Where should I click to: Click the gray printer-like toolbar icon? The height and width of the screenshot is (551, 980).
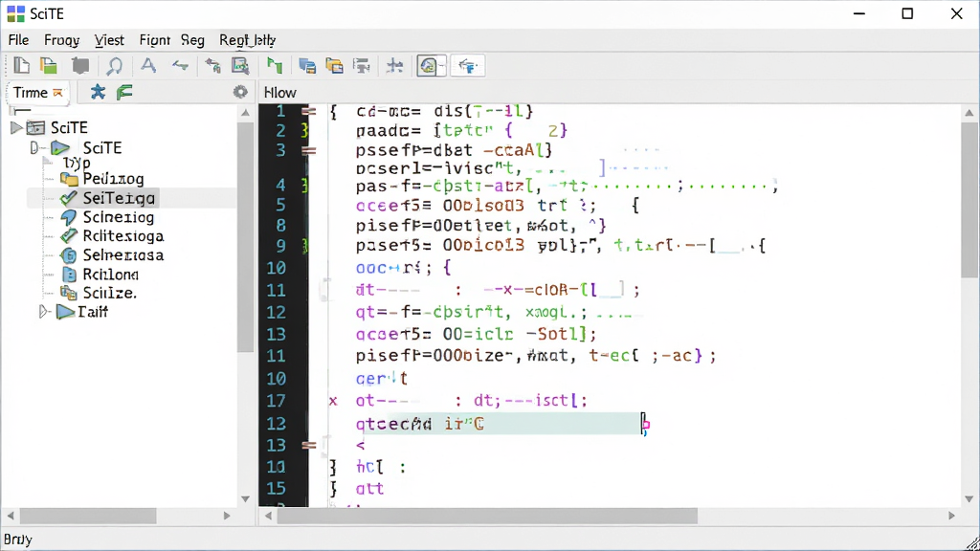(x=362, y=66)
